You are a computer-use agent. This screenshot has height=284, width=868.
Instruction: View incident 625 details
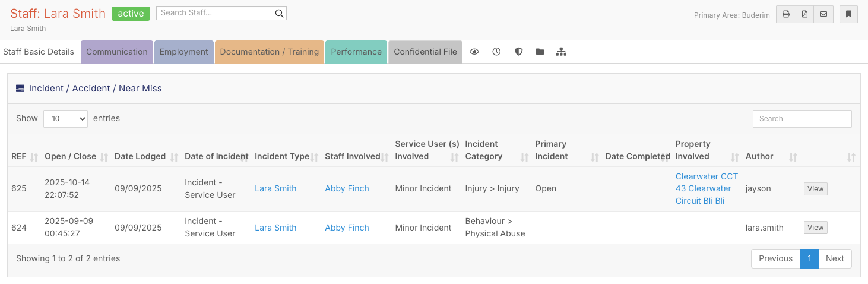[815, 188]
